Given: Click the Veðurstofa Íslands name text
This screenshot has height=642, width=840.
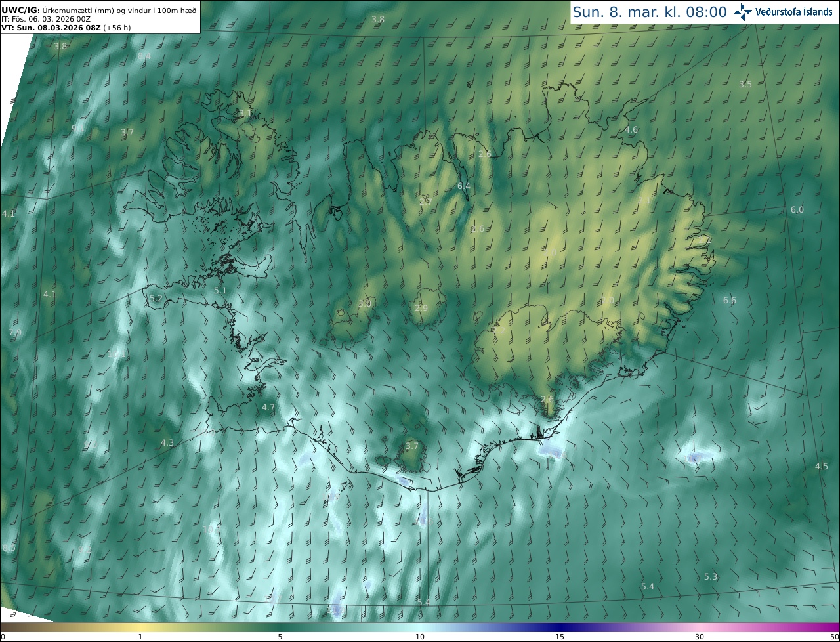Looking at the screenshot, I should pos(794,12).
